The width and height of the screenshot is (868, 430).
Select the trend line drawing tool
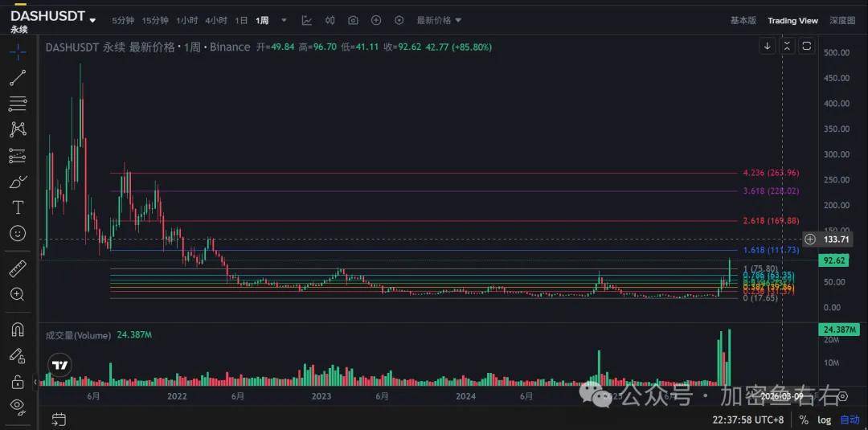[x=18, y=78]
